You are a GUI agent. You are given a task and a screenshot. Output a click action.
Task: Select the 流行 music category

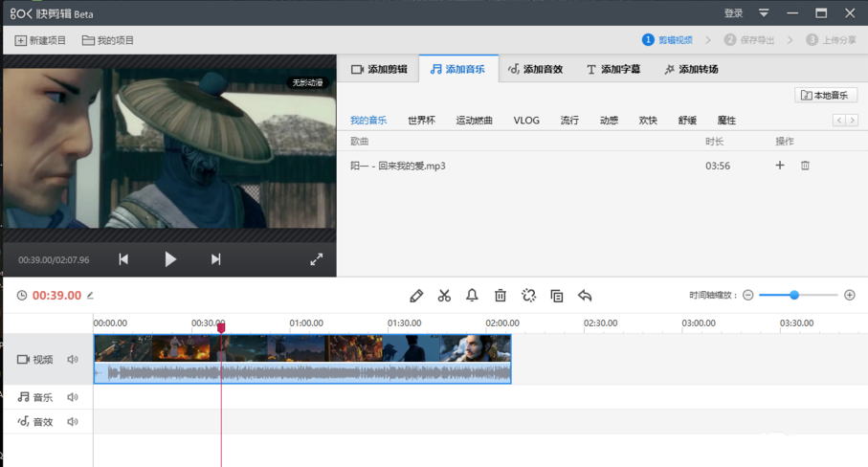pyautogui.click(x=569, y=121)
